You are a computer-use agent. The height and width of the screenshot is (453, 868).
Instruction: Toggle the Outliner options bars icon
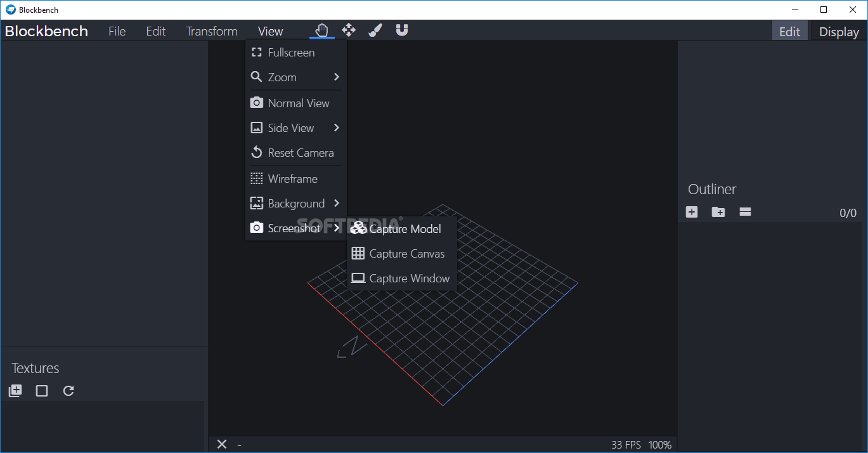[745, 212]
